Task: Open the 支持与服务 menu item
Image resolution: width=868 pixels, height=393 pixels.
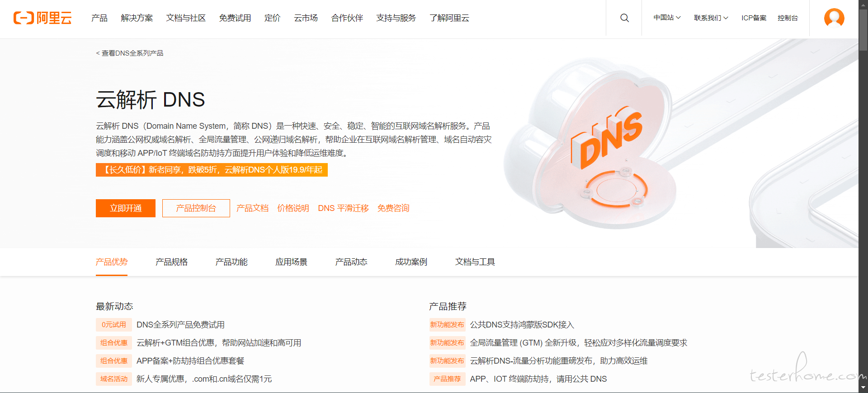Action: tap(396, 18)
